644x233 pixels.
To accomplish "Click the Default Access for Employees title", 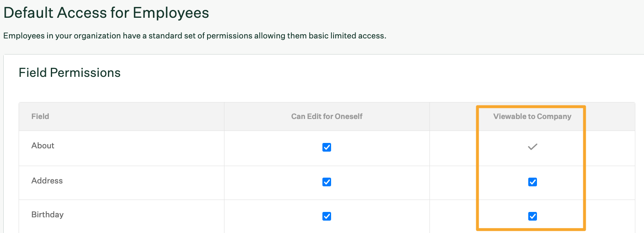I will click(106, 13).
